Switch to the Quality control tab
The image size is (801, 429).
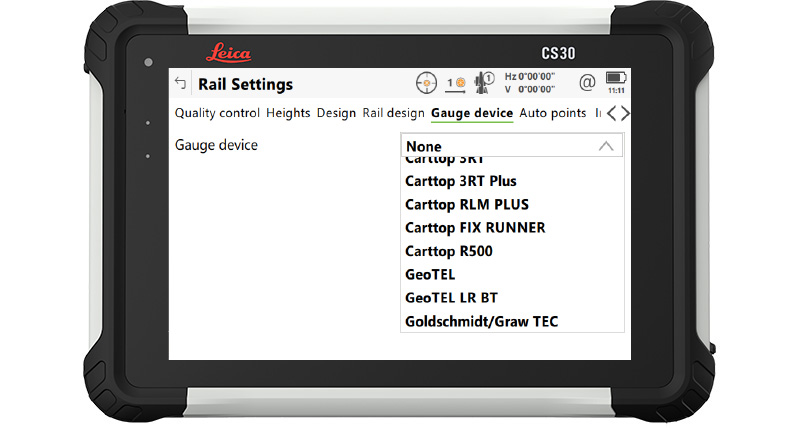[217, 114]
